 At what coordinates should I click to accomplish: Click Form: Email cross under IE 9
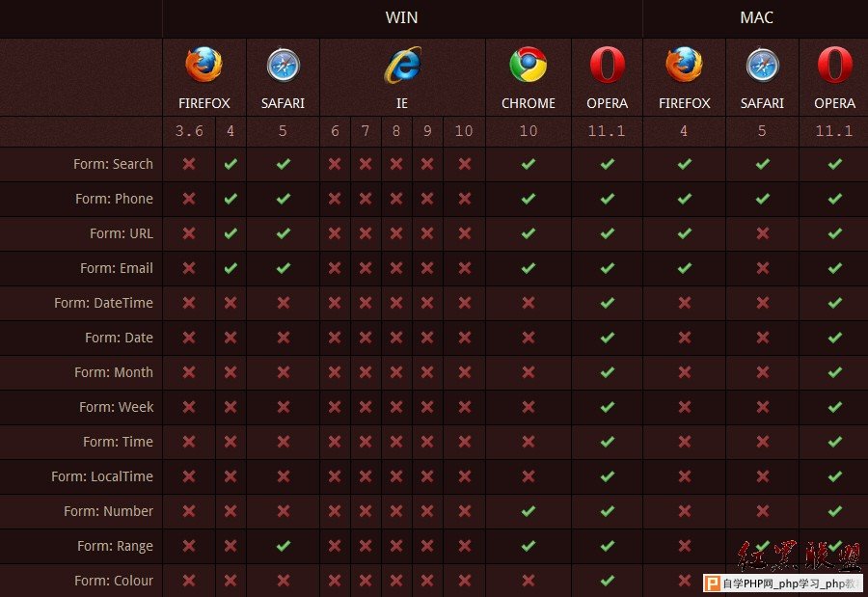click(427, 268)
